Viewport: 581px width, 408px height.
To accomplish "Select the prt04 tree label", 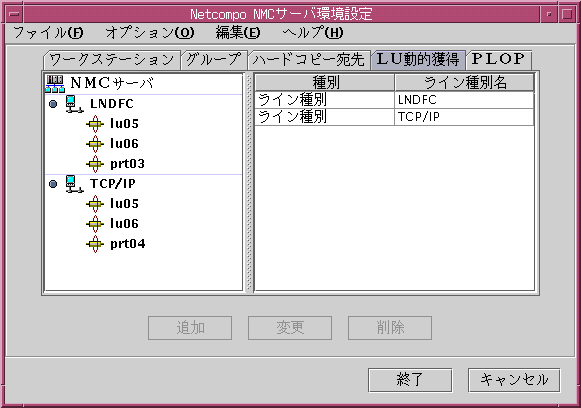I will pyautogui.click(x=128, y=244).
